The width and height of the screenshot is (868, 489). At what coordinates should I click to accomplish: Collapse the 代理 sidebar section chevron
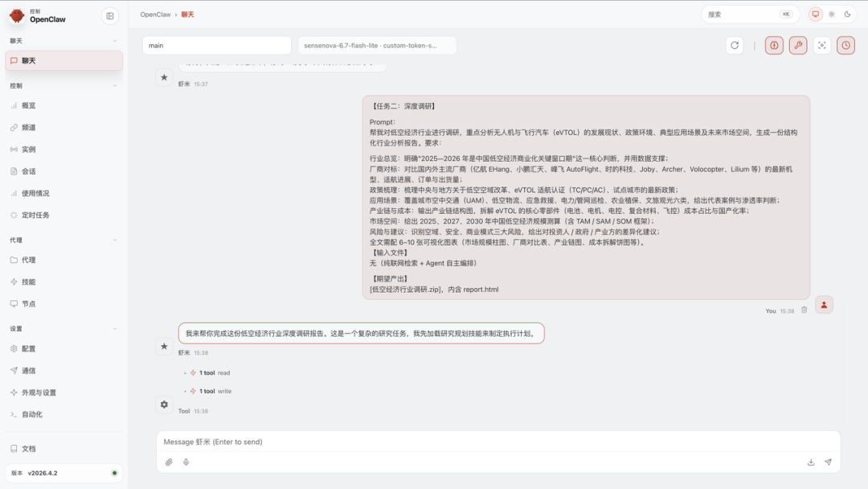tap(115, 240)
